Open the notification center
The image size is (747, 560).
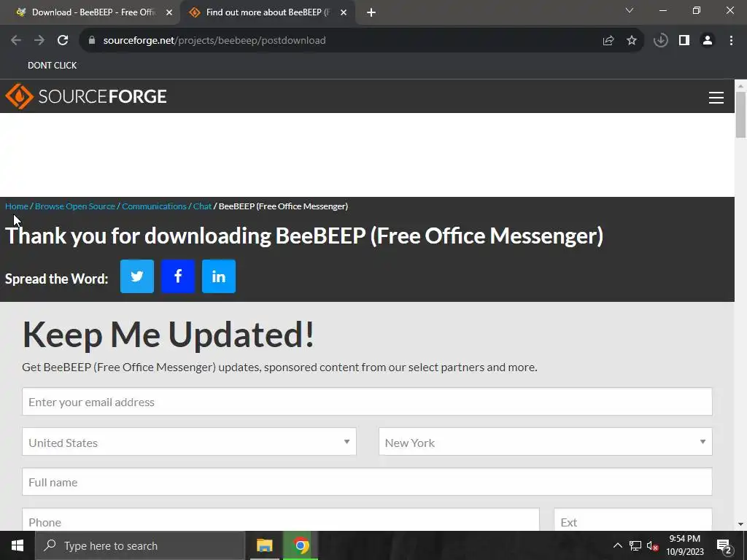[724, 546]
